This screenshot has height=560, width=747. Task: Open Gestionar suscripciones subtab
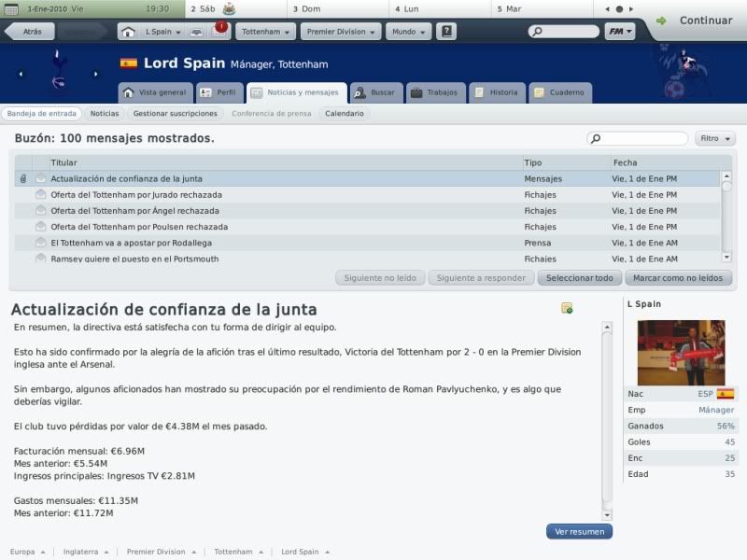[175, 113]
